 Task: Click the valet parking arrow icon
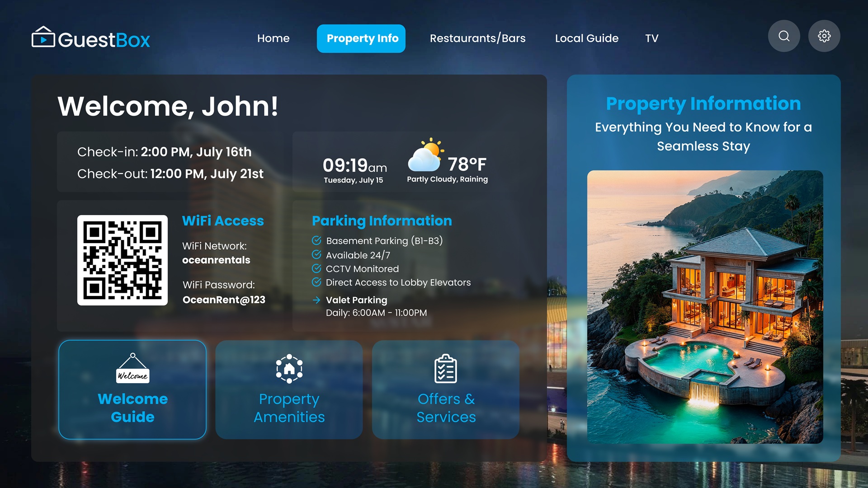316,300
